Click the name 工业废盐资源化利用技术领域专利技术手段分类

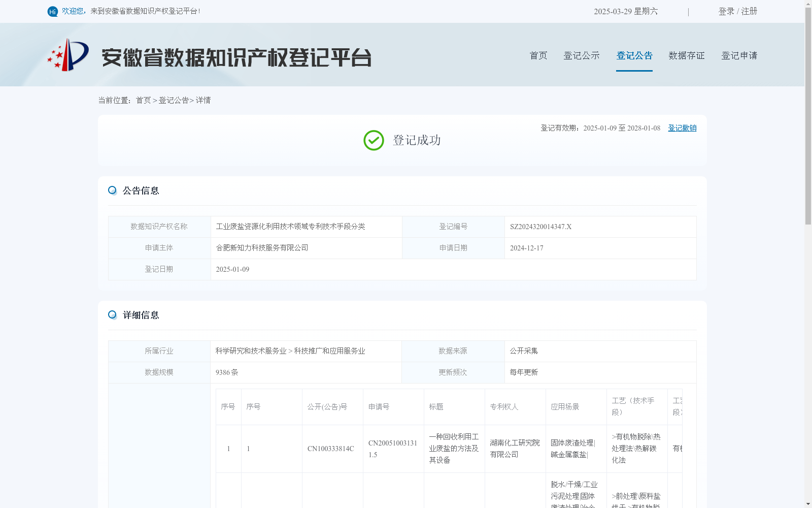(290, 227)
